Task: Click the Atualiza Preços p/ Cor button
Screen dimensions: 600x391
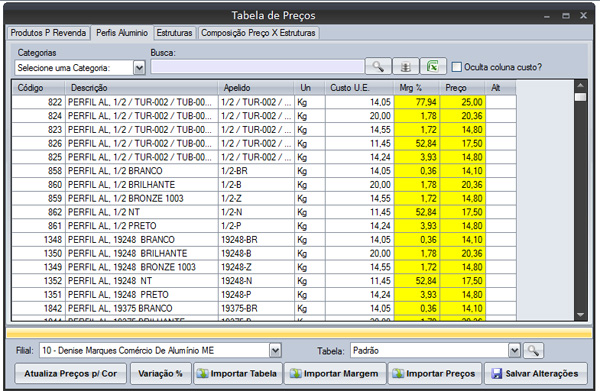Action: (70, 373)
